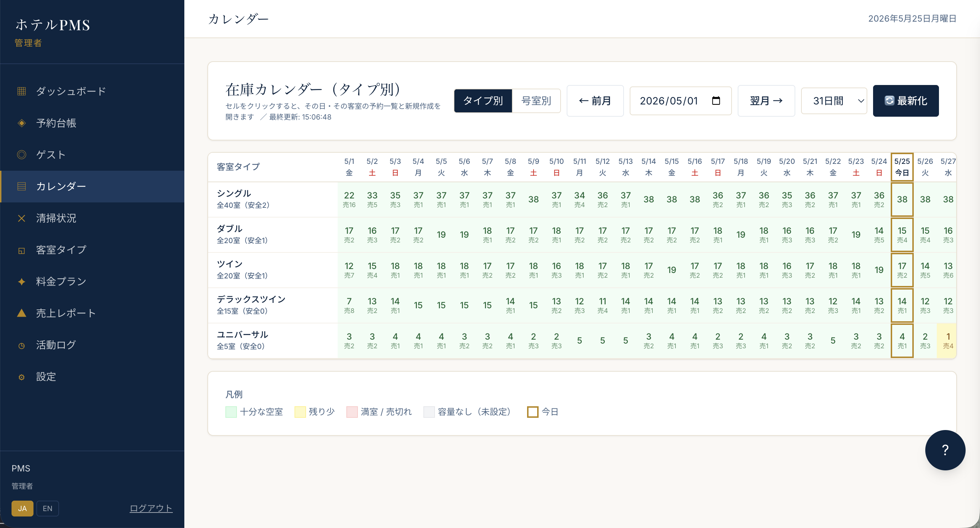980x528 pixels.
Task: Click the ログアウト link
Action: [151, 508]
